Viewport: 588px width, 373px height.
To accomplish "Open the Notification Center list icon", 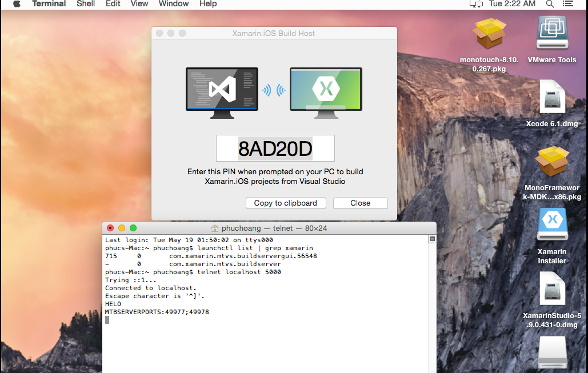I will coord(568,4).
